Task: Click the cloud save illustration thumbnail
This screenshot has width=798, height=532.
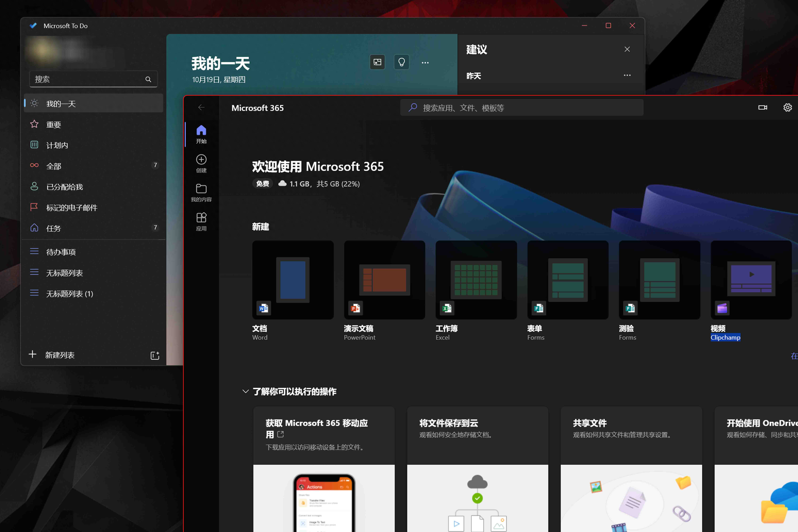Action: pos(478,498)
